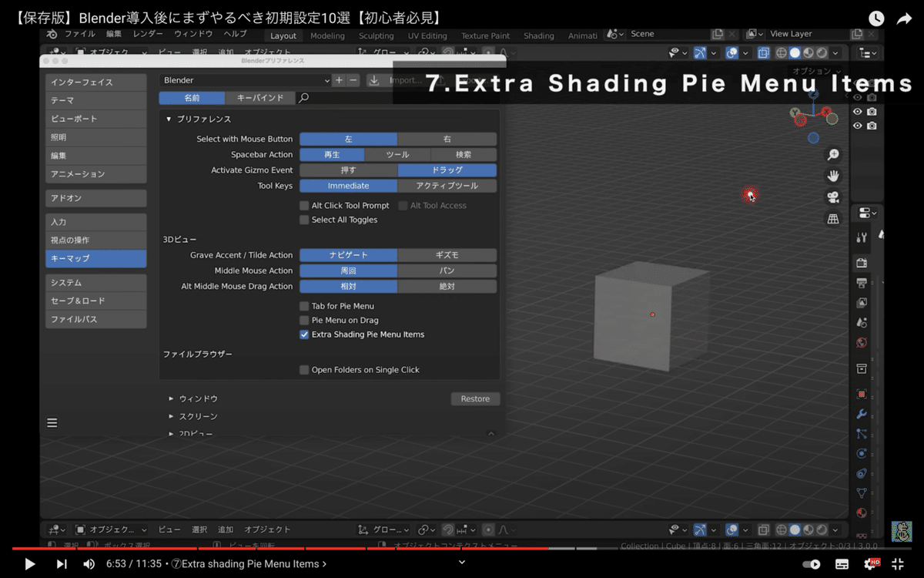Enable Tab for Pie Menu checkbox
This screenshot has width=924, height=578.
[x=304, y=306]
